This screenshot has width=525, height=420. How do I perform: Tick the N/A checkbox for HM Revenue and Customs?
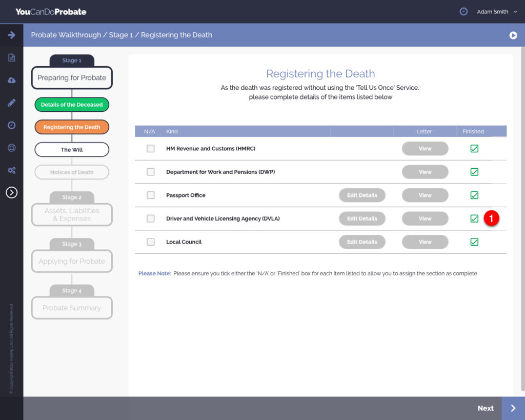150,149
